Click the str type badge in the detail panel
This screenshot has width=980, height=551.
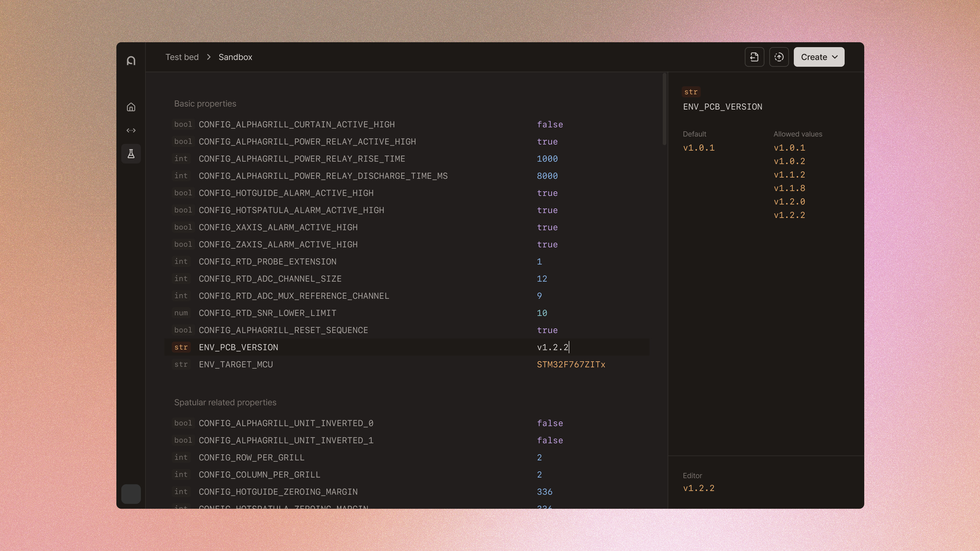[691, 92]
